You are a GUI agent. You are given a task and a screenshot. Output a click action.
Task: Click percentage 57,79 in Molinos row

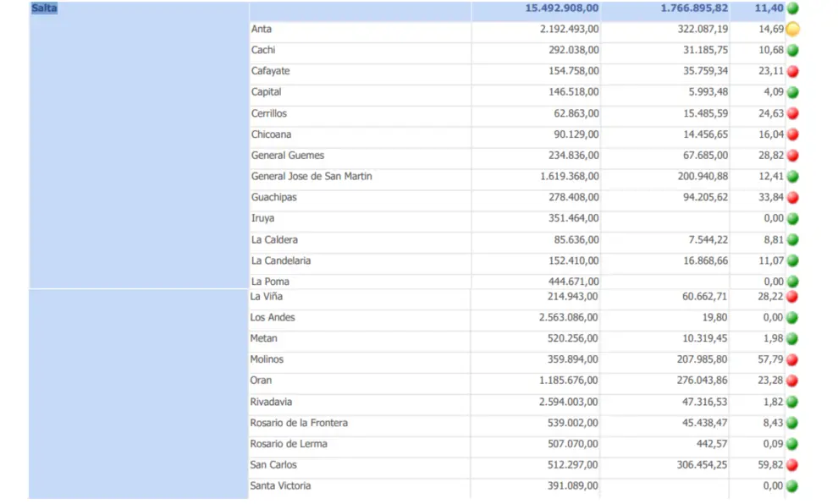pyautogui.click(x=770, y=359)
